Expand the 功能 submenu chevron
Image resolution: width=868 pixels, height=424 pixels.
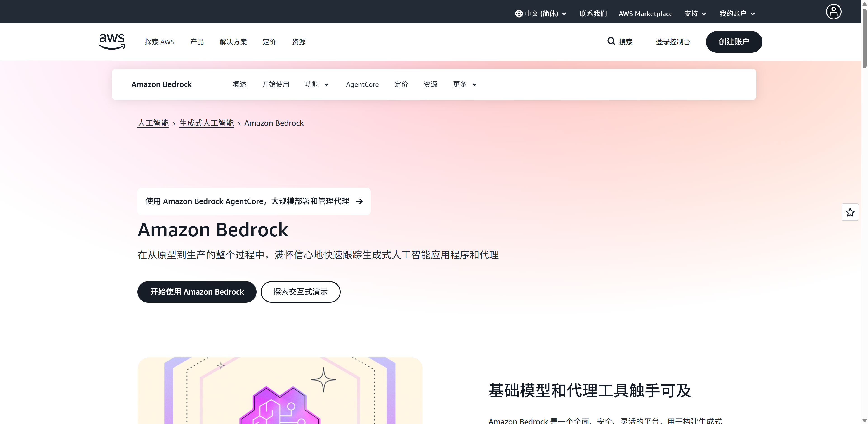pyautogui.click(x=326, y=84)
